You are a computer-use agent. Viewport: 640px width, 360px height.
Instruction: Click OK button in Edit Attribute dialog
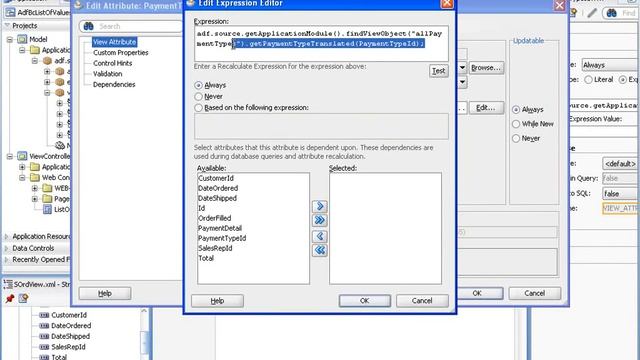pyautogui.click(x=477, y=293)
